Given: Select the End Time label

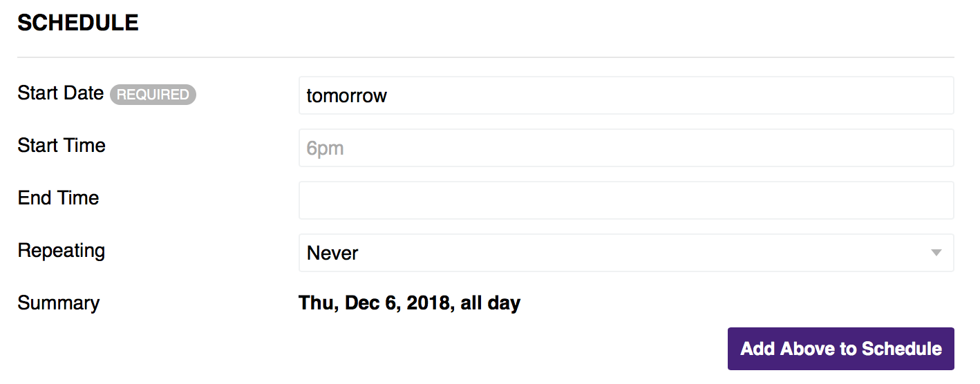Looking at the screenshot, I should (58, 198).
